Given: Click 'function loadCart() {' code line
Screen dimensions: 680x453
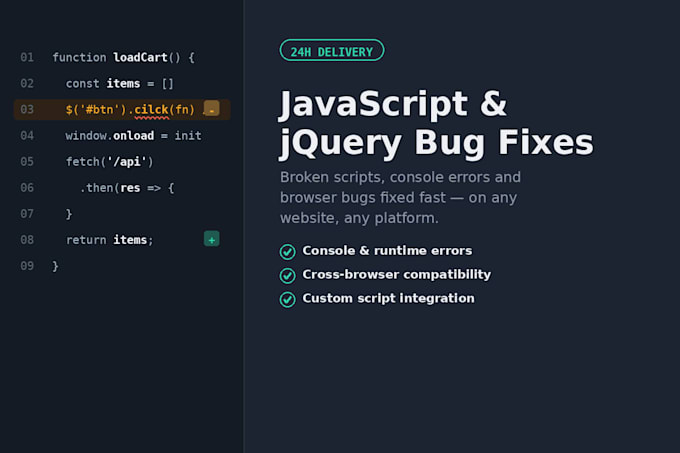Looking at the screenshot, I should [124, 58].
